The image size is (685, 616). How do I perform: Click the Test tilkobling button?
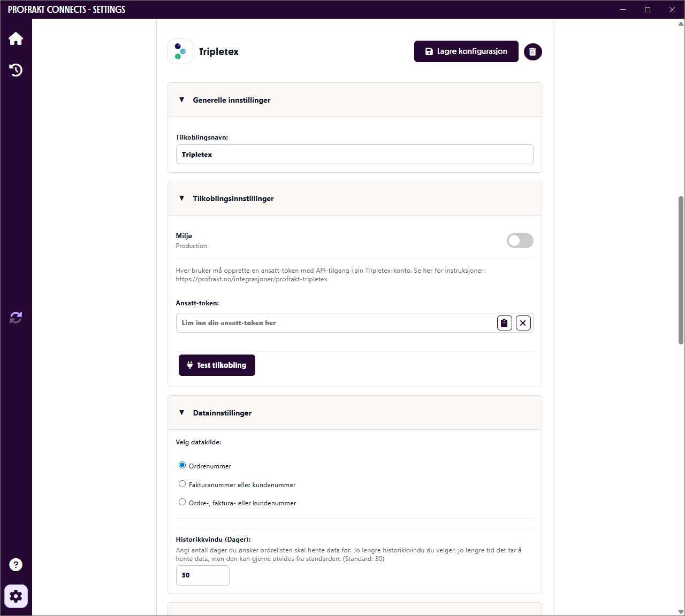217,365
